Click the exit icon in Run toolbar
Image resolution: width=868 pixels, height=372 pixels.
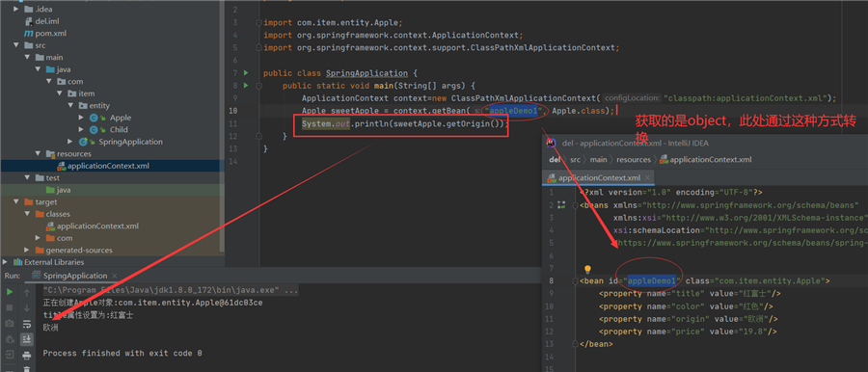pos(10,355)
